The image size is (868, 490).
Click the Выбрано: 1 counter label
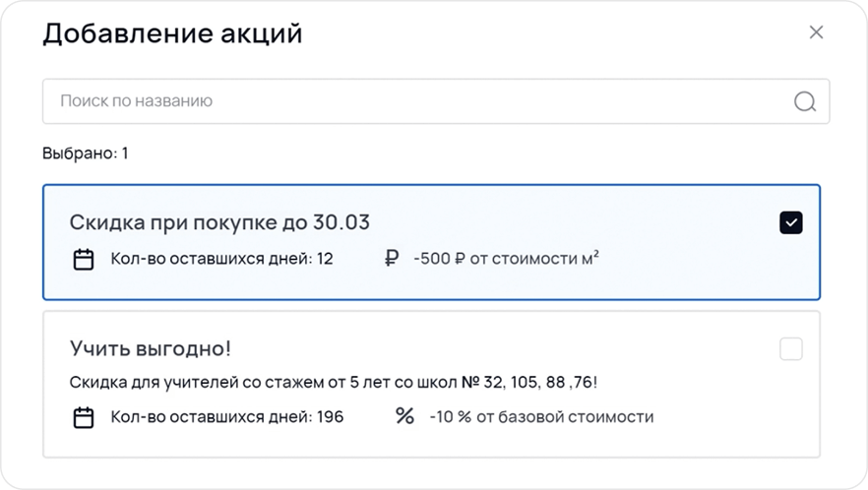coord(86,153)
